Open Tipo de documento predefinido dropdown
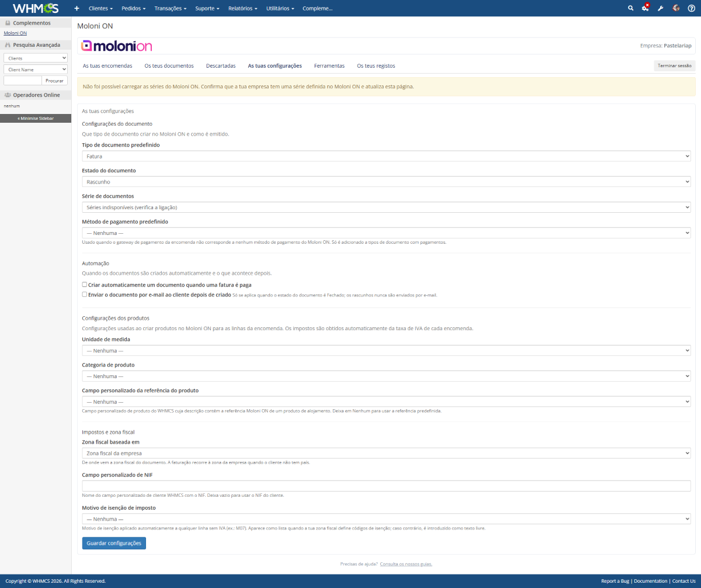Viewport: 701px width, 588px height. (386, 156)
